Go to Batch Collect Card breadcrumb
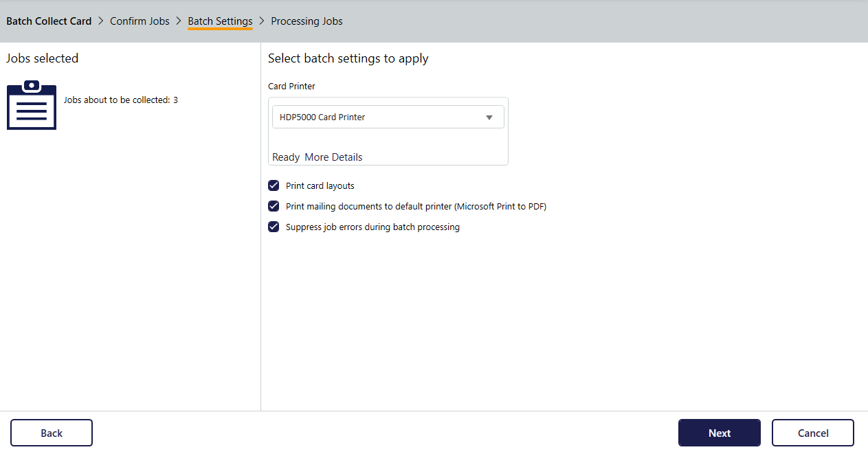Viewport: 868px width, 454px height. click(x=49, y=21)
